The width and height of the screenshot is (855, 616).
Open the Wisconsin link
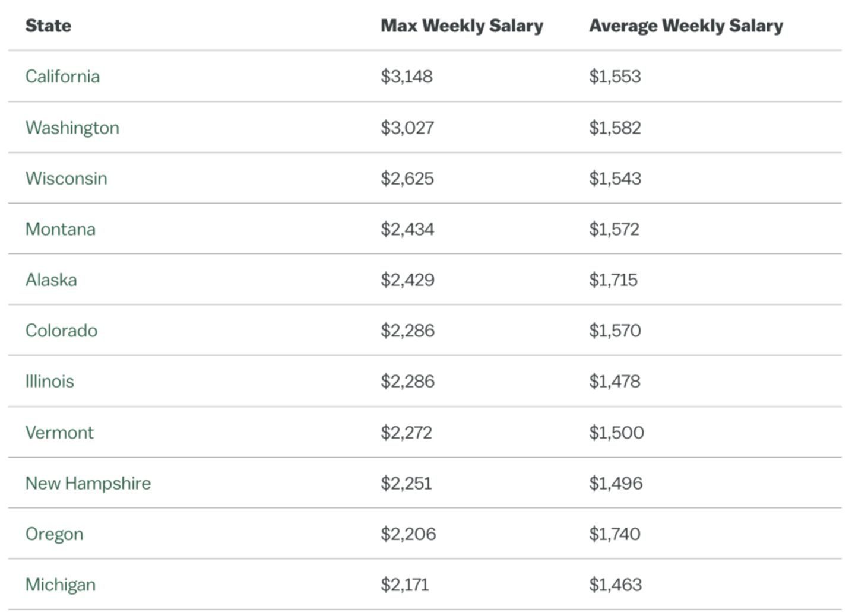[66, 179]
